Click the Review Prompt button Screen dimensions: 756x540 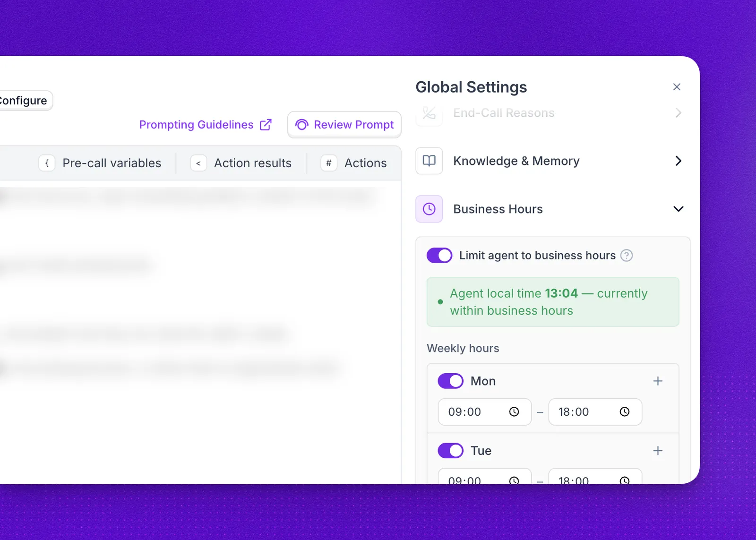click(x=344, y=125)
